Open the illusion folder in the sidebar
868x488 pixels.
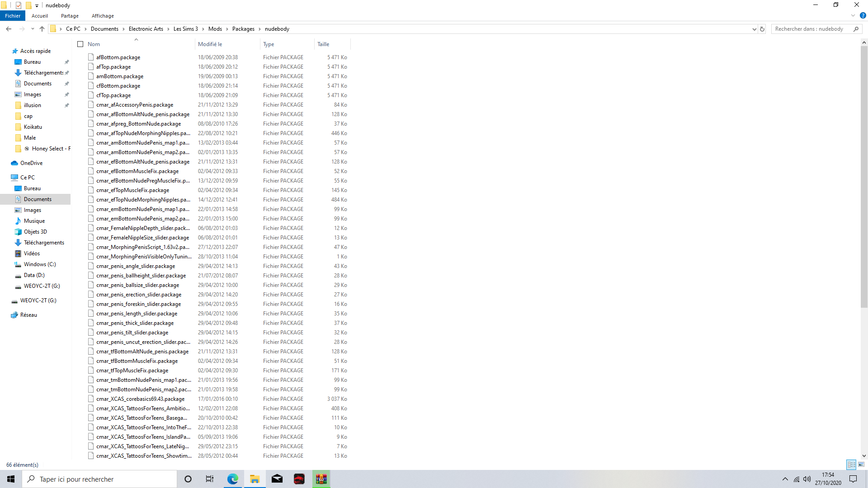click(x=32, y=105)
